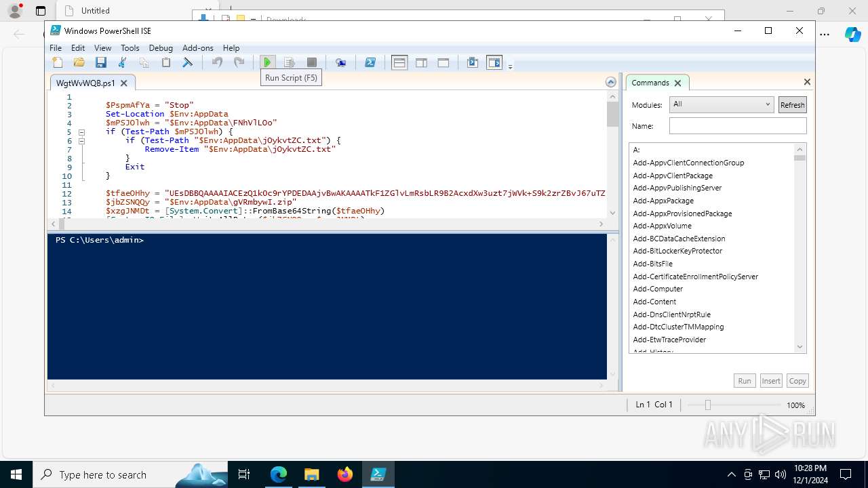Image resolution: width=868 pixels, height=488 pixels.
Task: Open New Remote PowerShell Tab icon
Action: tap(340, 62)
